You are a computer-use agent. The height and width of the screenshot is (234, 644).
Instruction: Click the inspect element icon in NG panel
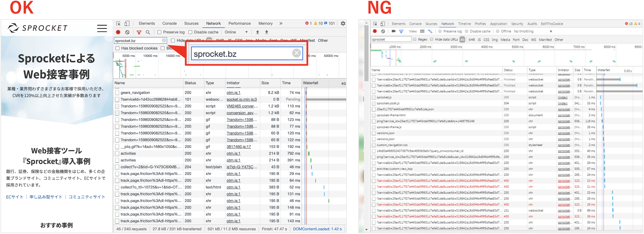point(375,24)
